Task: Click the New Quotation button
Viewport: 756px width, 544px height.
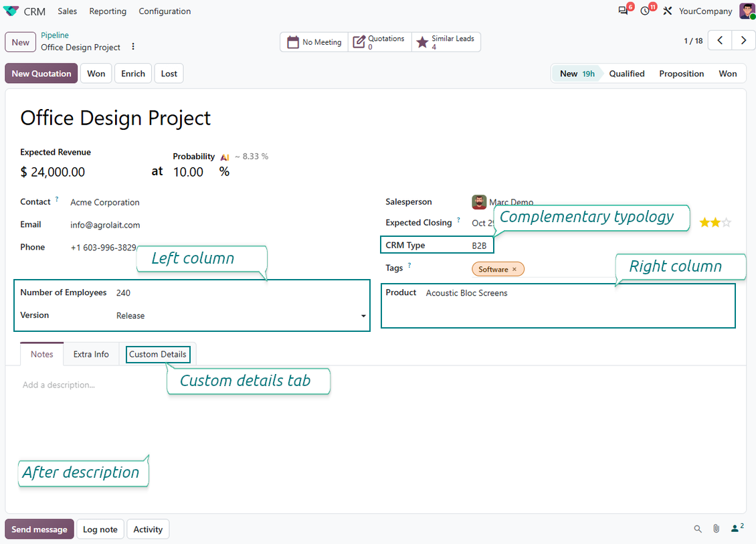Action: point(41,74)
